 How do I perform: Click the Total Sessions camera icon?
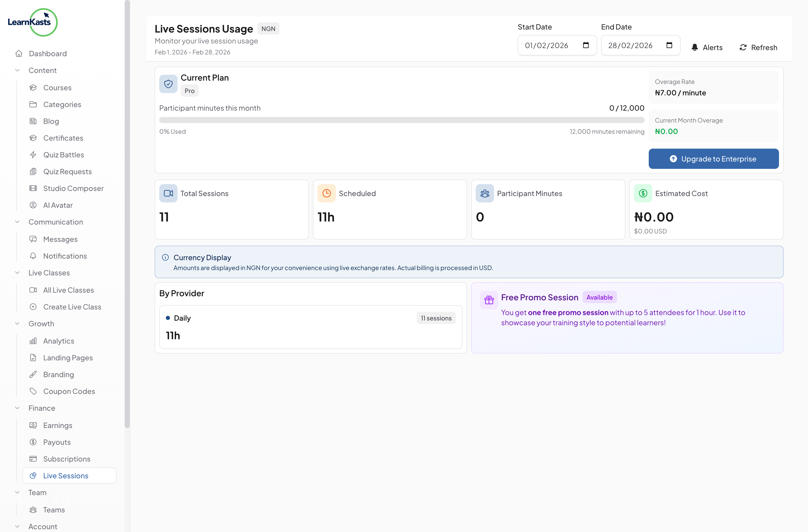pyautogui.click(x=168, y=193)
